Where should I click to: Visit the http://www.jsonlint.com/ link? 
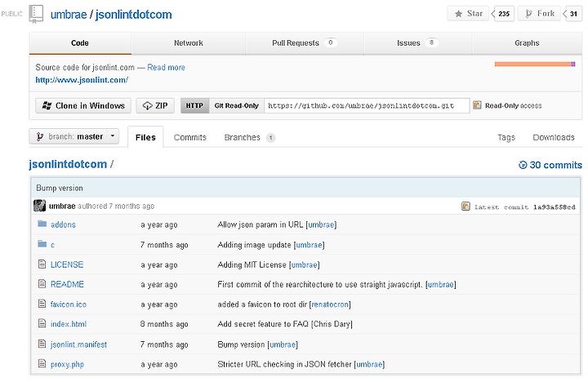[x=82, y=80]
